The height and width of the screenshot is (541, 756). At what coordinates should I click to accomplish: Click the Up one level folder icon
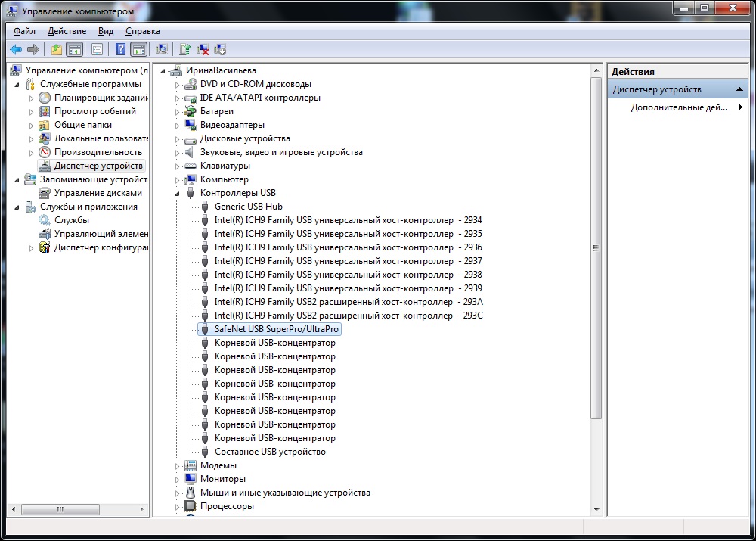[57, 50]
